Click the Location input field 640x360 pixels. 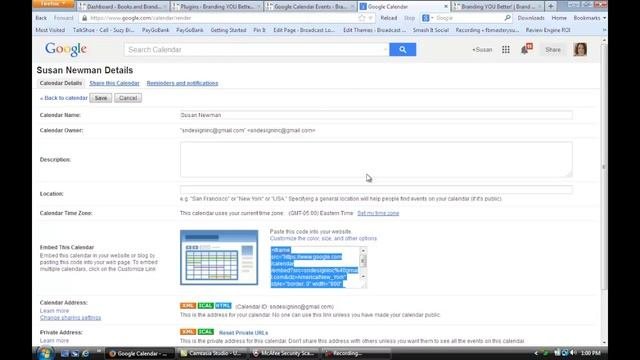pyautogui.click(x=376, y=189)
